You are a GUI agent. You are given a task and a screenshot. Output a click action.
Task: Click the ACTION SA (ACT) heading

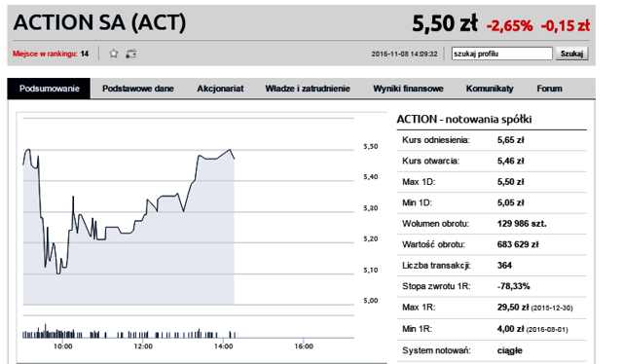point(99,22)
